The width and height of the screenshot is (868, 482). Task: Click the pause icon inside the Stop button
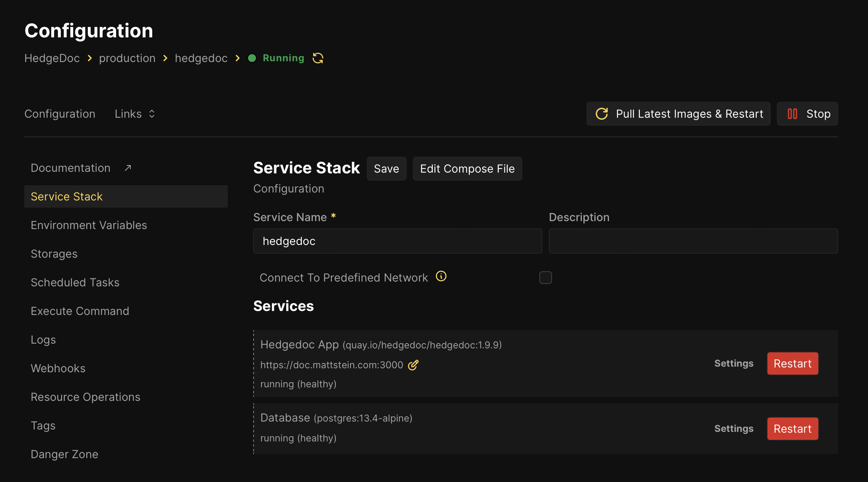[x=792, y=114]
